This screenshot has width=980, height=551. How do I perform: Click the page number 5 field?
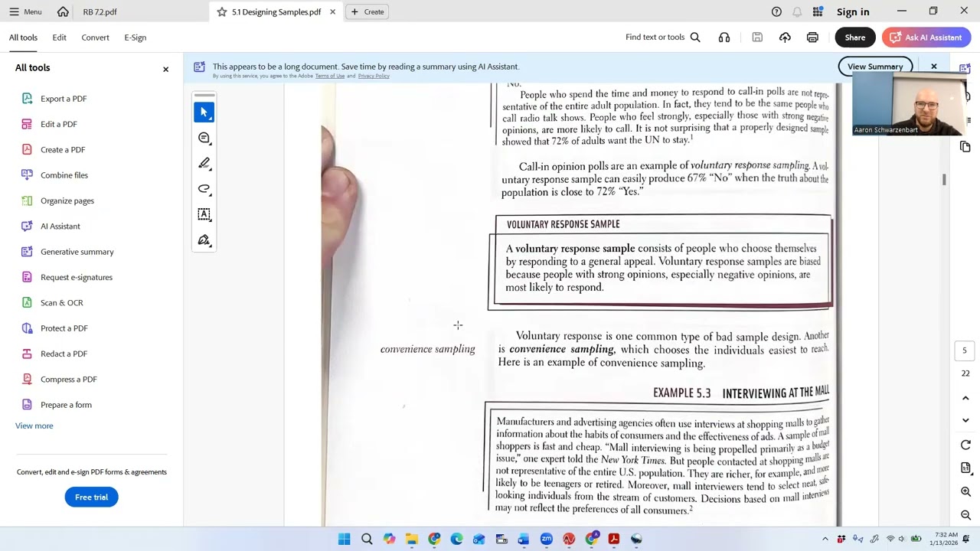click(x=965, y=350)
